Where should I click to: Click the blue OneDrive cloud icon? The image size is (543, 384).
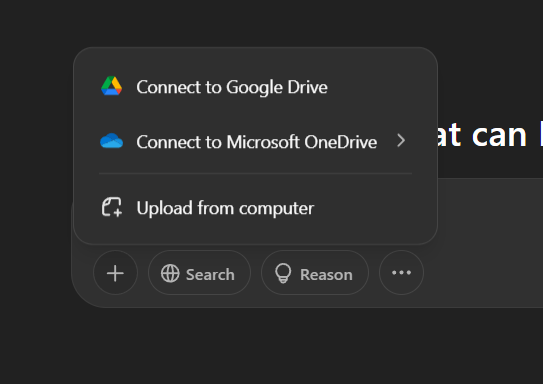click(112, 141)
